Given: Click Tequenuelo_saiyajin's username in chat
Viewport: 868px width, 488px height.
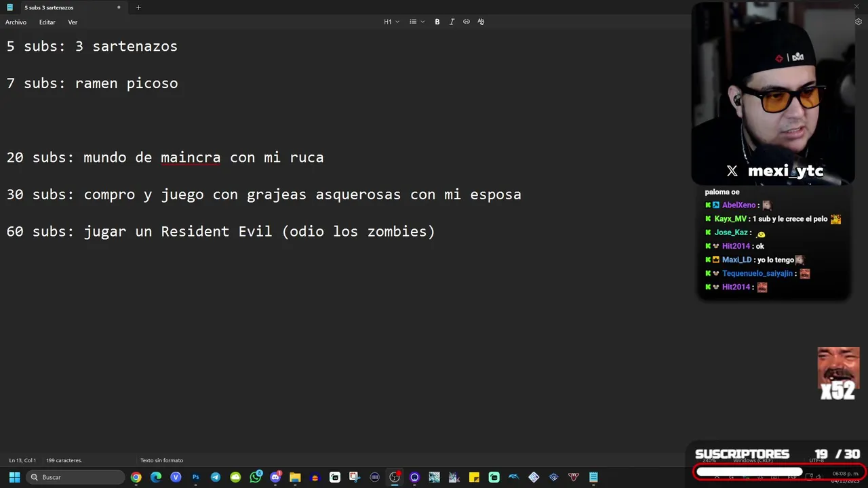Looking at the screenshot, I should [757, 273].
